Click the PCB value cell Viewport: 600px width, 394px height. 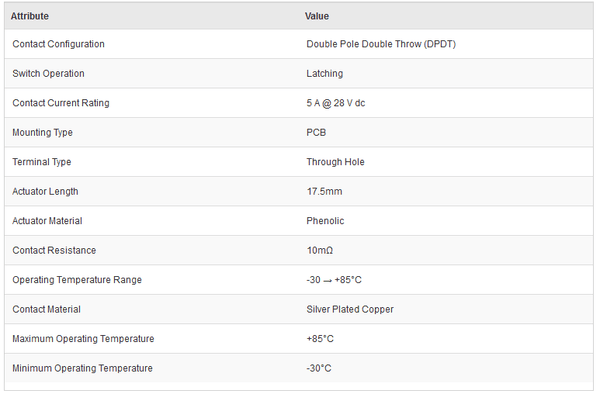coord(316,132)
